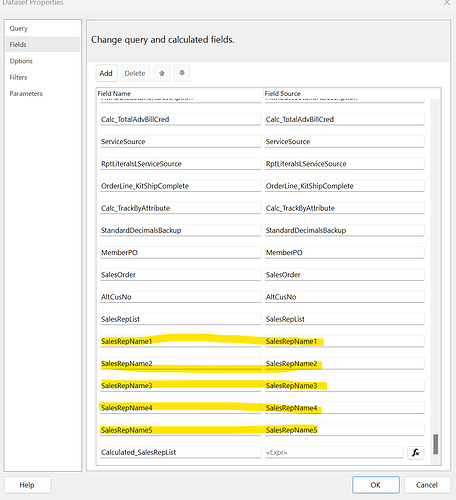
Task: Edit RptLiteralsLServiceSource field source
Action: tap(345, 164)
